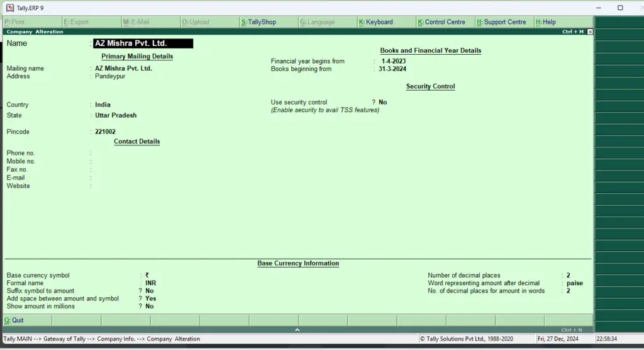The image size is (644, 350).
Task: Open the TallyShop menu
Action: point(258,22)
